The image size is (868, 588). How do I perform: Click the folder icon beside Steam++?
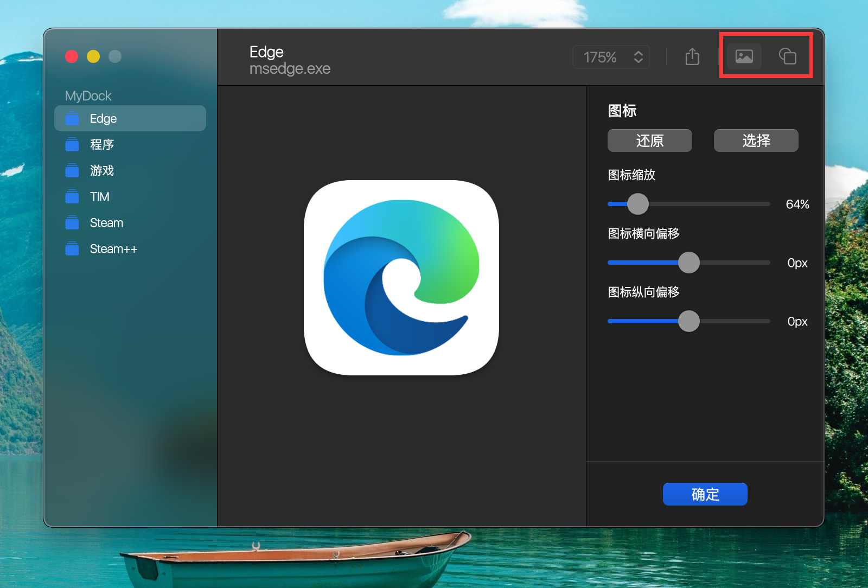tap(72, 248)
